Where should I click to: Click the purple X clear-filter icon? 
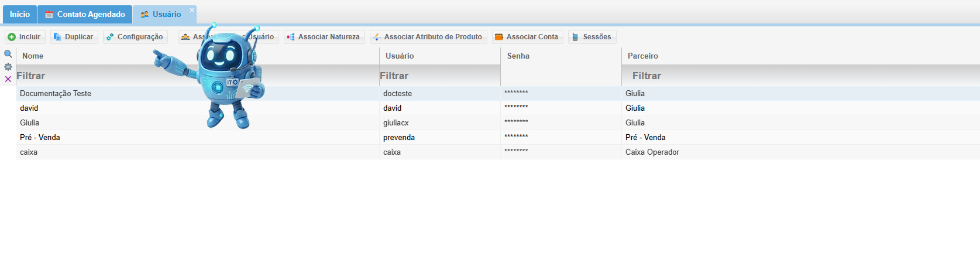point(8,79)
